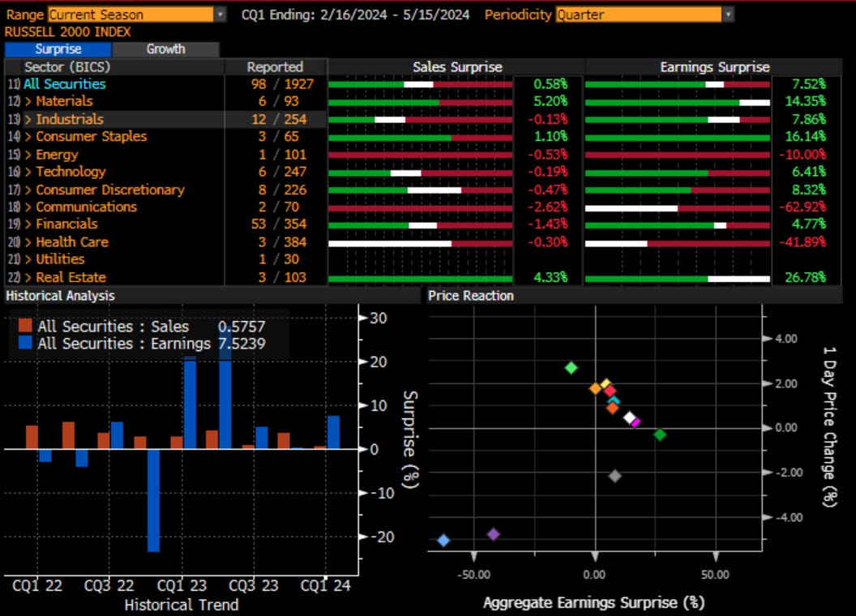Click the 53 / 354 Financials reported count
The height and width of the screenshot is (616, 856).
click(279, 224)
